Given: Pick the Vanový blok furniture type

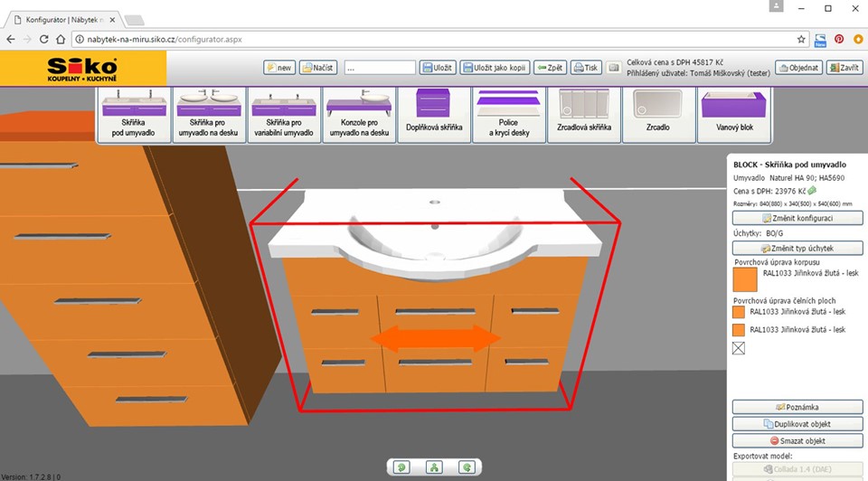Looking at the screenshot, I should [733, 115].
